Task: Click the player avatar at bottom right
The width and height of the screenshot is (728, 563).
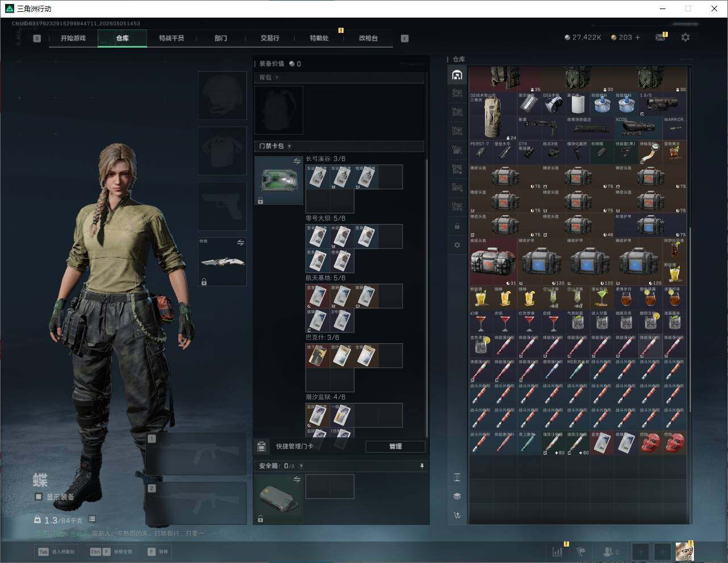Action: pos(684,552)
